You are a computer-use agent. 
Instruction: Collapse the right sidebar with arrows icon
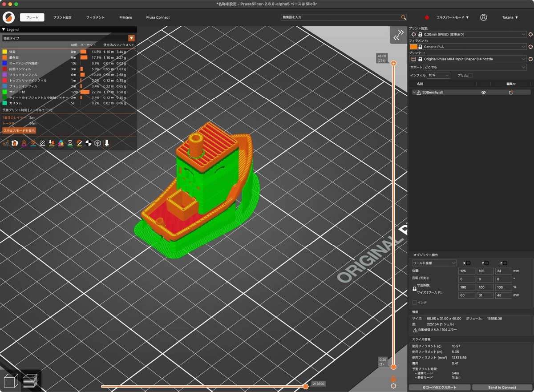coord(398,35)
